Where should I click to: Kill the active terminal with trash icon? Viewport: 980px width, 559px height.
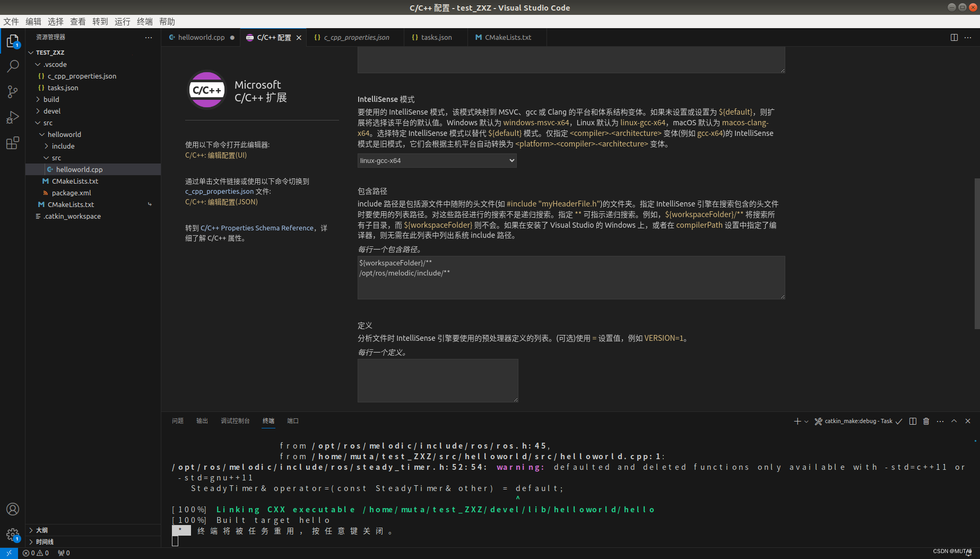[926, 421]
